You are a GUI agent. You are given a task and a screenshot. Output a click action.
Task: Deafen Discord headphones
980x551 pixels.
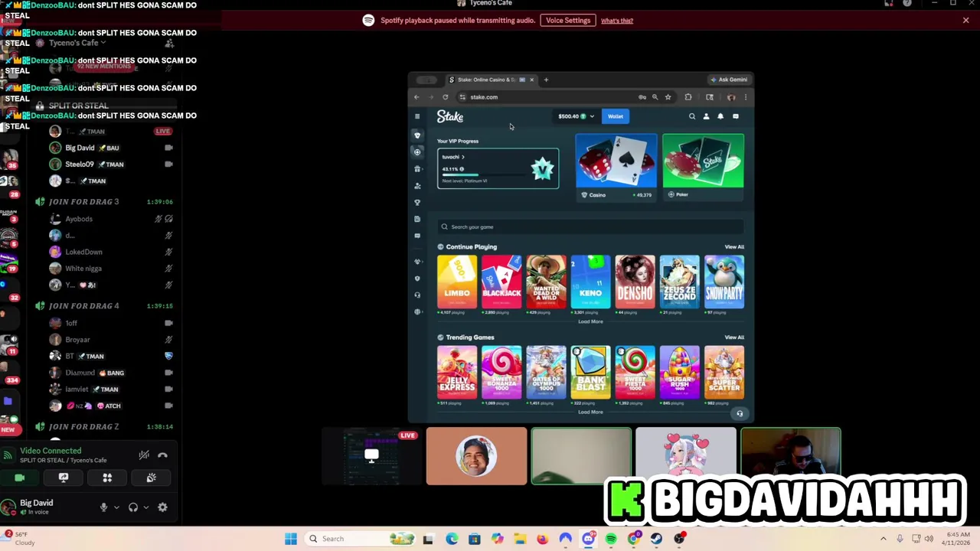click(133, 507)
